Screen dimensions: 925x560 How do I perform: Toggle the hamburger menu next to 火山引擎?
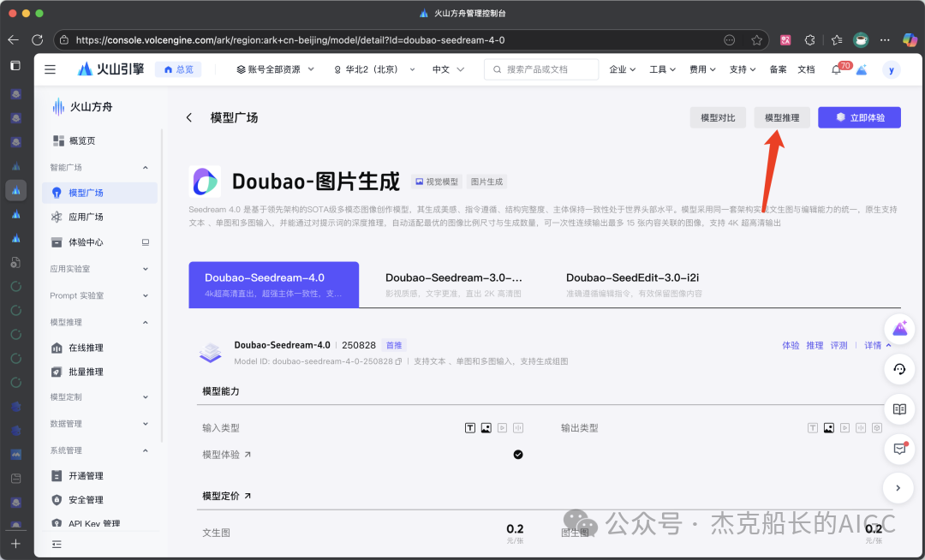click(x=51, y=69)
